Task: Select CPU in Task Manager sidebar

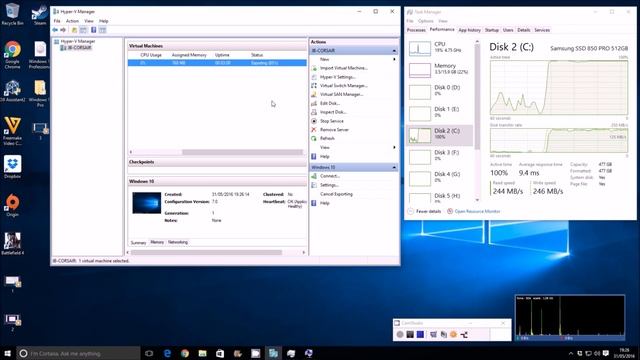Action: (x=440, y=48)
